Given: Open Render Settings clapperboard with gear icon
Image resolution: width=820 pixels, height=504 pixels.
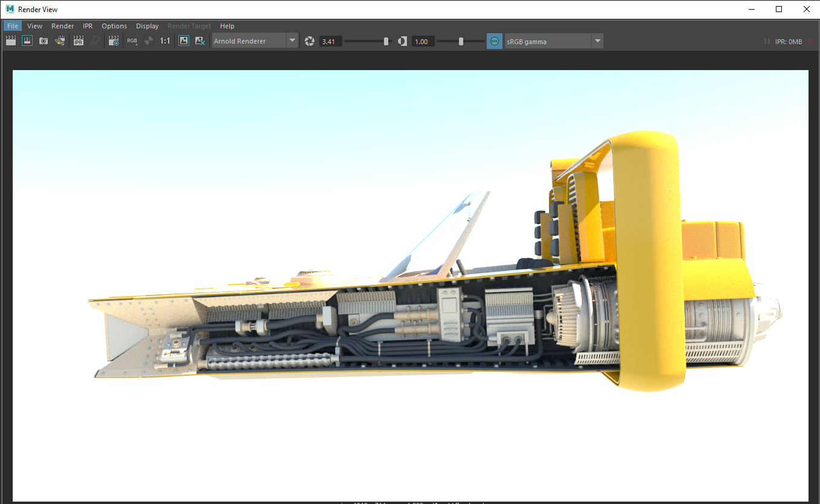Looking at the screenshot, I should 114,41.
